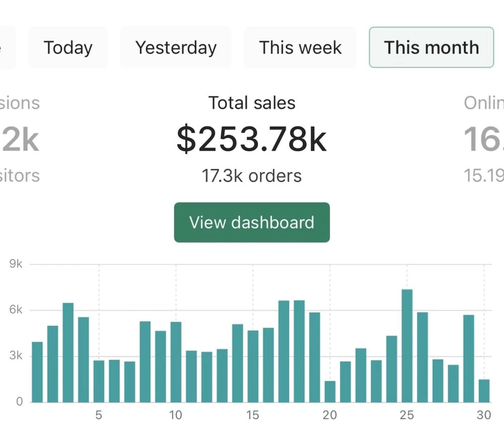
Task: Select the bar at day 5
Action: pyautogui.click(x=99, y=382)
